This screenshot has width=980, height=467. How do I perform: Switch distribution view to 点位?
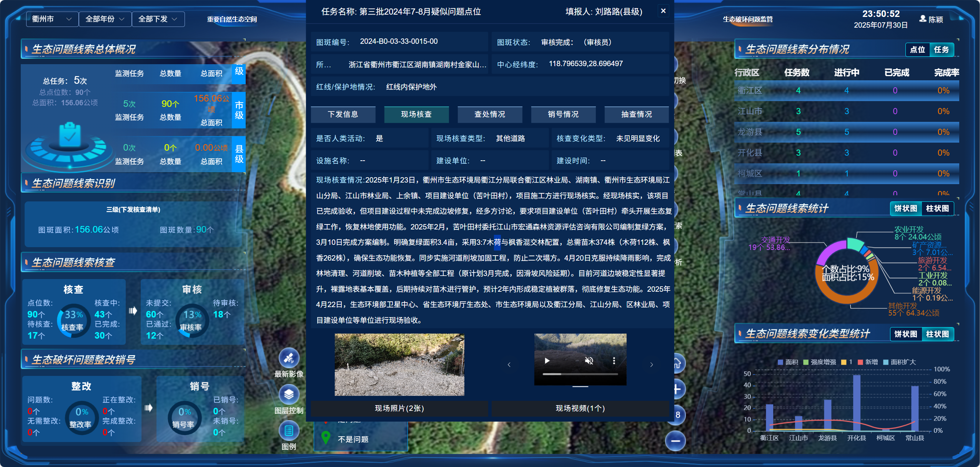(917, 50)
